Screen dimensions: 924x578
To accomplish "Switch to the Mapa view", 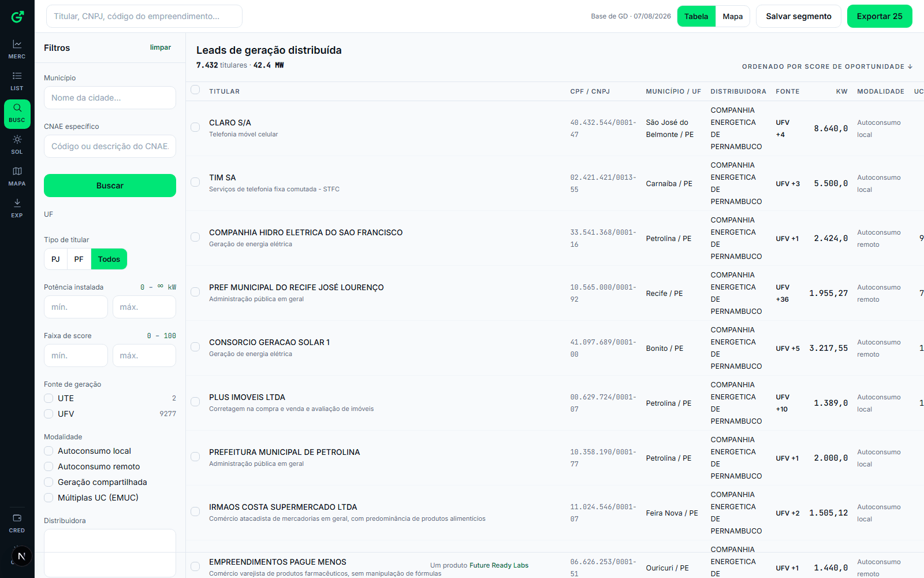I will pos(732,16).
